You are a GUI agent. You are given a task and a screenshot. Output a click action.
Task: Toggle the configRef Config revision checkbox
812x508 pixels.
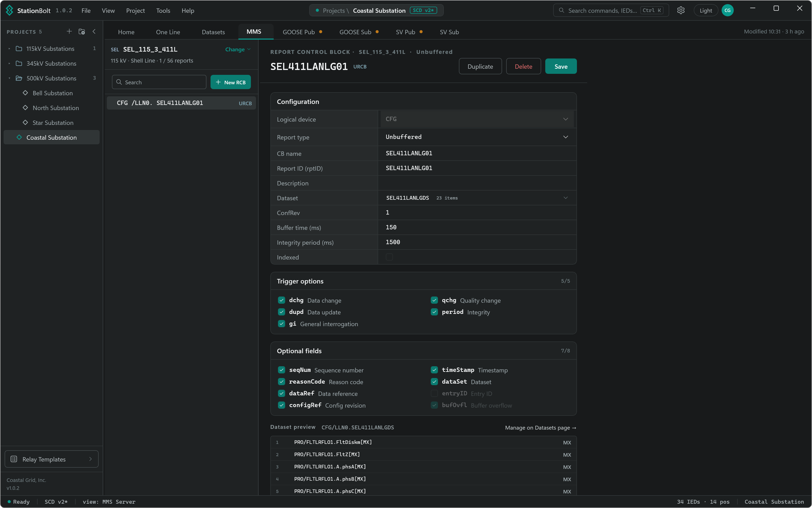click(x=282, y=405)
